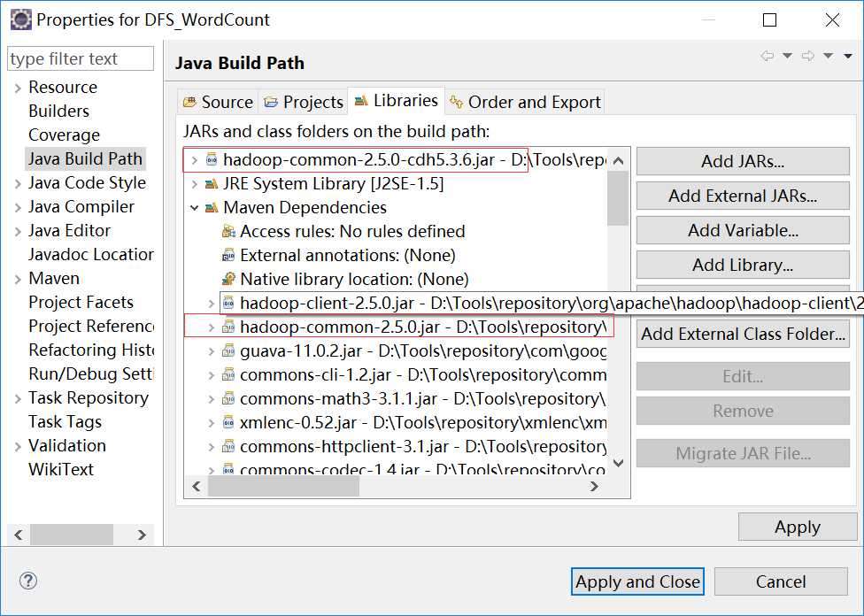Open the back history dropdown arrow

click(787, 56)
